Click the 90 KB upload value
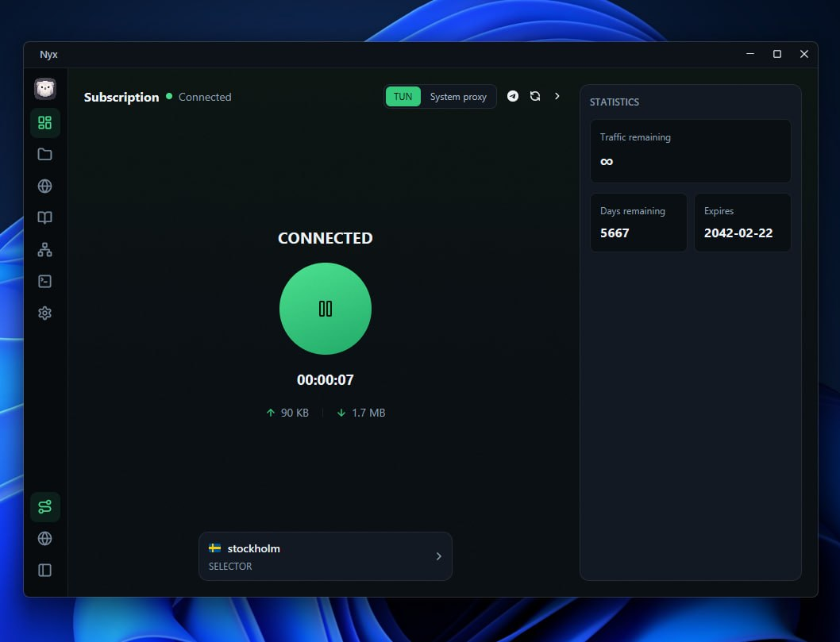Screen dimensions: 840x642 click(295, 413)
